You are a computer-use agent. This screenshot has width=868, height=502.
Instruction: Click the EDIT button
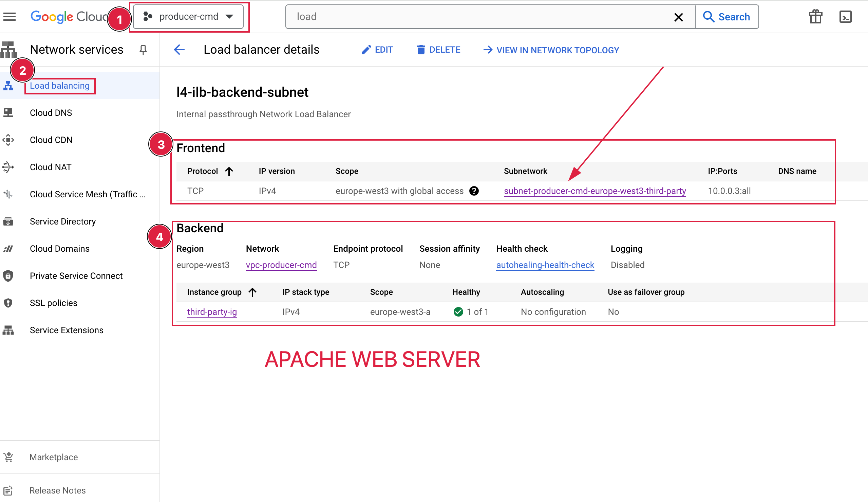377,50
